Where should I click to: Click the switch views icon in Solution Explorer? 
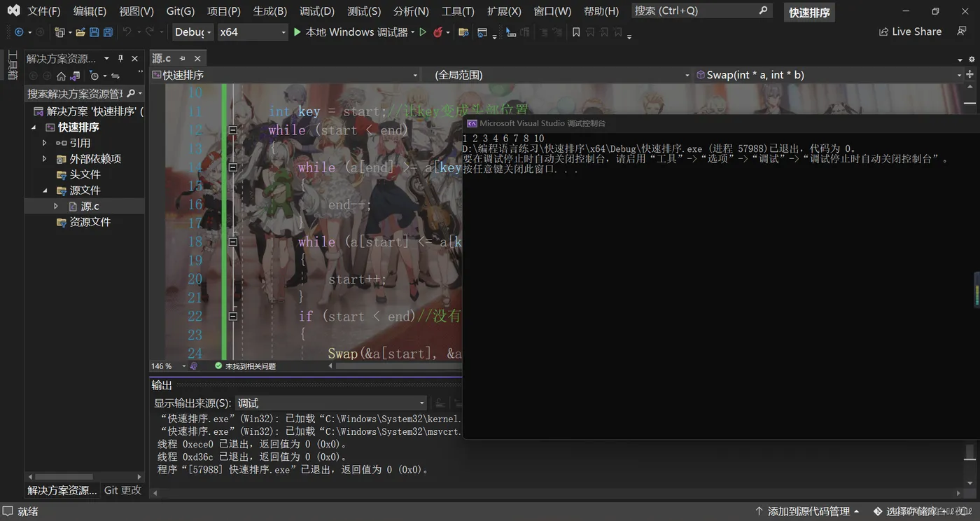coord(75,76)
